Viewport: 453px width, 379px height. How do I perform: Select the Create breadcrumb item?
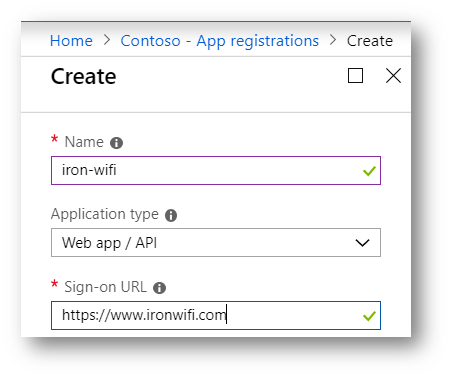point(370,41)
